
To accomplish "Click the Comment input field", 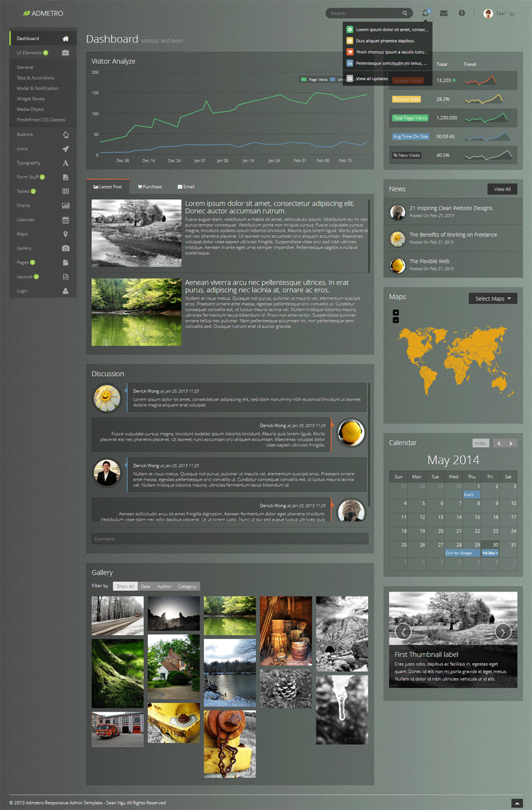I will pos(229,539).
